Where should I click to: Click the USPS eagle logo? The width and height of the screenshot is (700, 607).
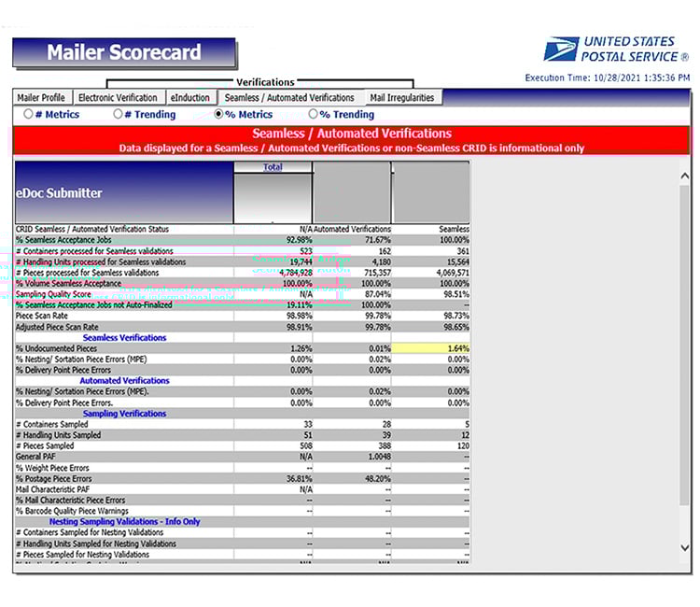point(560,49)
